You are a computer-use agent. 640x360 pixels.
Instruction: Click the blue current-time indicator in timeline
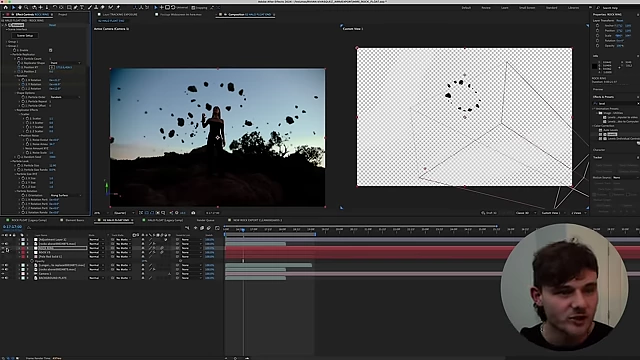click(x=243, y=230)
